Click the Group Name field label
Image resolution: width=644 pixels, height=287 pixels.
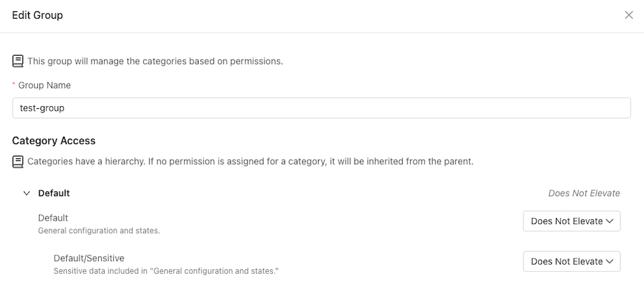[44, 86]
